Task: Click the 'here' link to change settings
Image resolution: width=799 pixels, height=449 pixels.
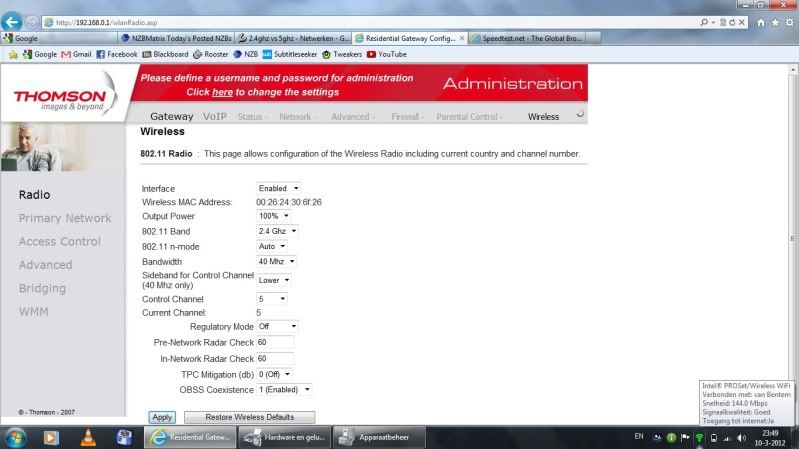Action: pyautogui.click(x=222, y=91)
